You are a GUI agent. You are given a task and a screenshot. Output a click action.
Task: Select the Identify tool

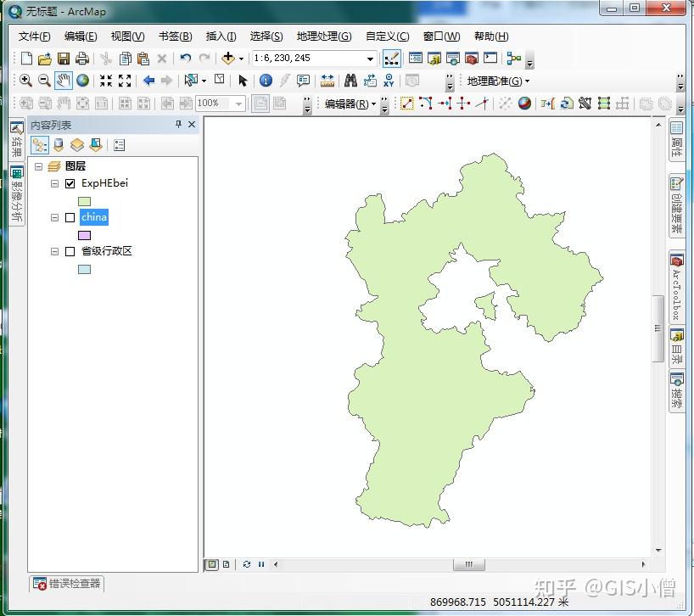tap(266, 81)
